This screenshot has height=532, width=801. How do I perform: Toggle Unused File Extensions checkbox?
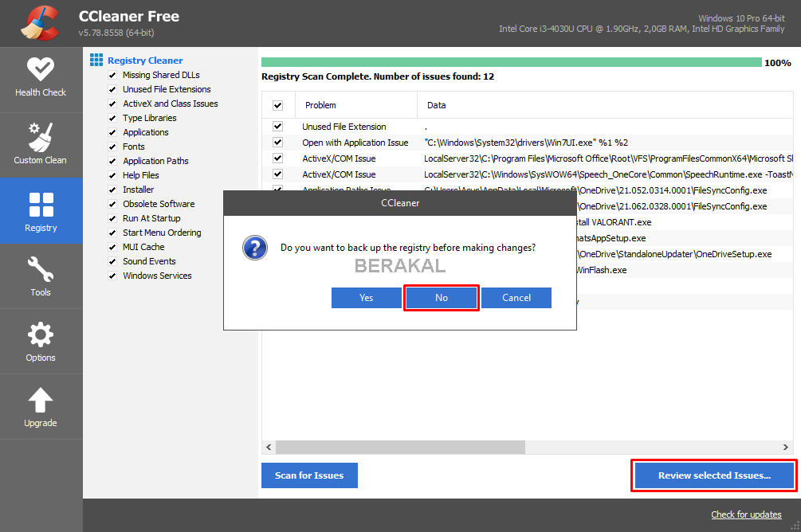point(112,89)
